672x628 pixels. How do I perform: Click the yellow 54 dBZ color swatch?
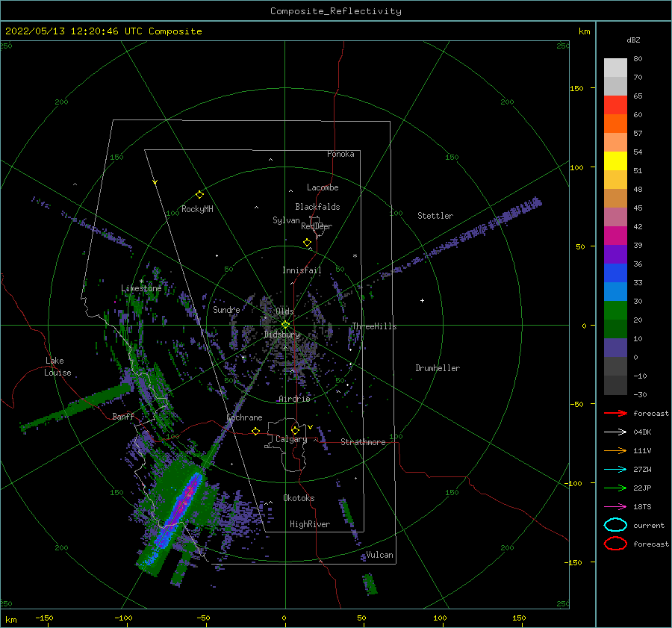click(615, 161)
